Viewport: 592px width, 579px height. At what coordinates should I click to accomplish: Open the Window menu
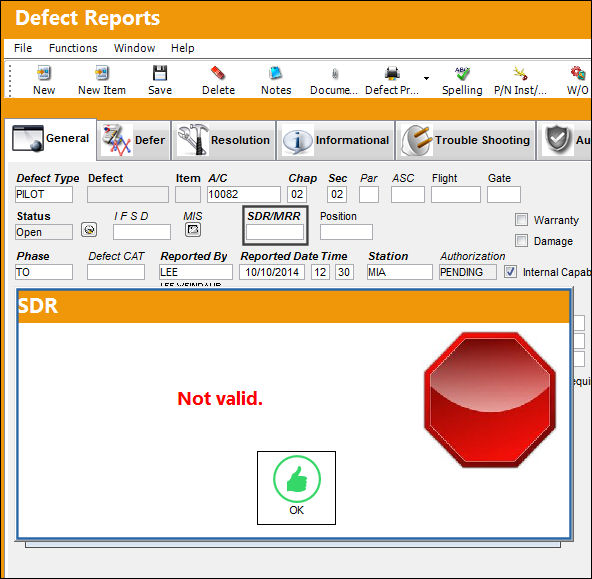click(134, 48)
